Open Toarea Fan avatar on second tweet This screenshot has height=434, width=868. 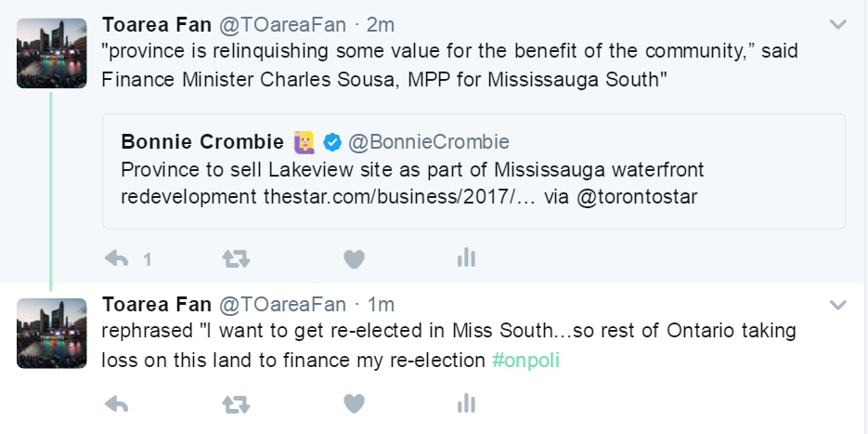[x=52, y=334]
